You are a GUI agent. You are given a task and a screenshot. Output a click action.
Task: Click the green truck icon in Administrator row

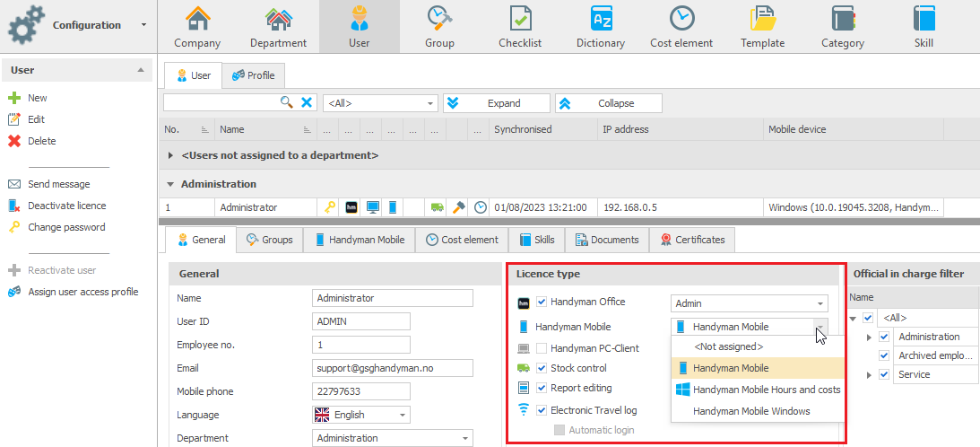pos(437,207)
